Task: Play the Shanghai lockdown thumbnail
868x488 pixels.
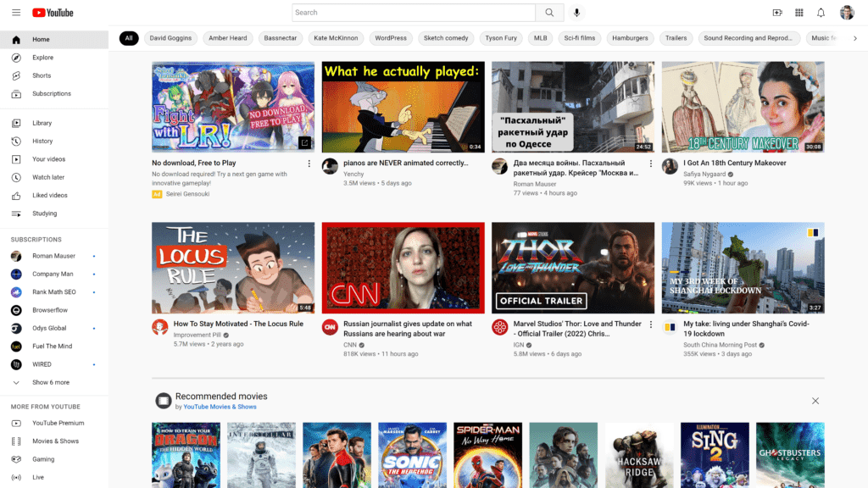Action: point(743,268)
